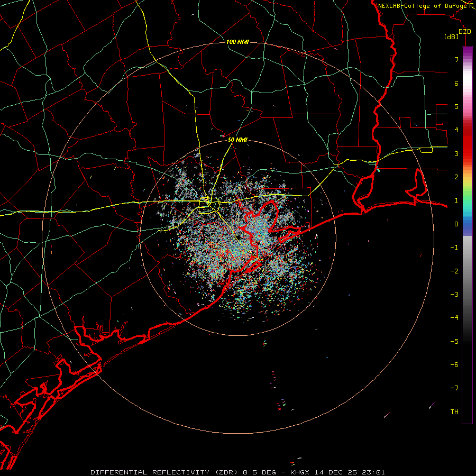Click the "TH" threshold label on the scale
The image size is (476, 476).
point(454,412)
